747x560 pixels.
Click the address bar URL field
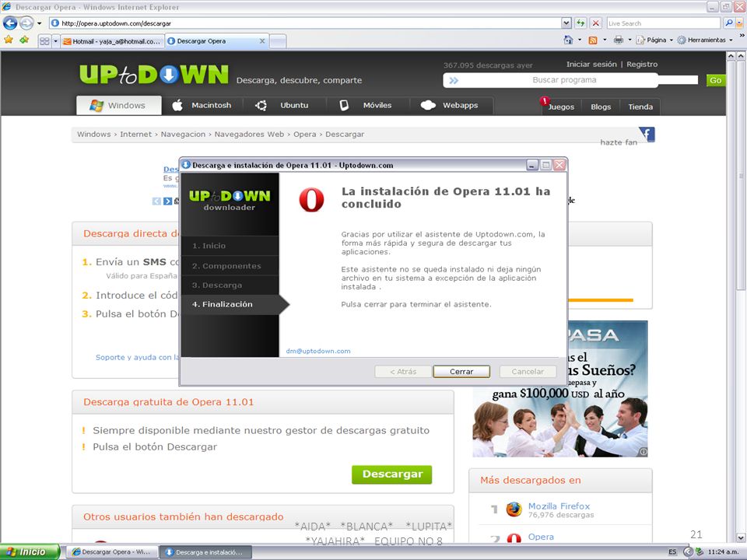coord(305,23)
